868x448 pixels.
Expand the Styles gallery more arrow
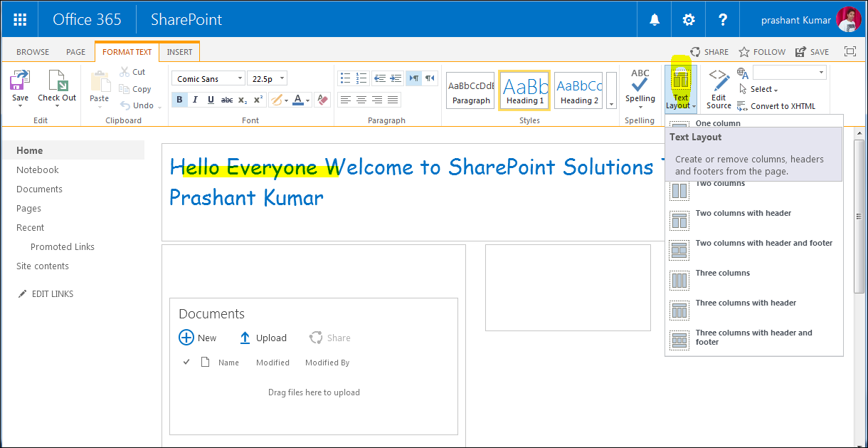point(611,90)
